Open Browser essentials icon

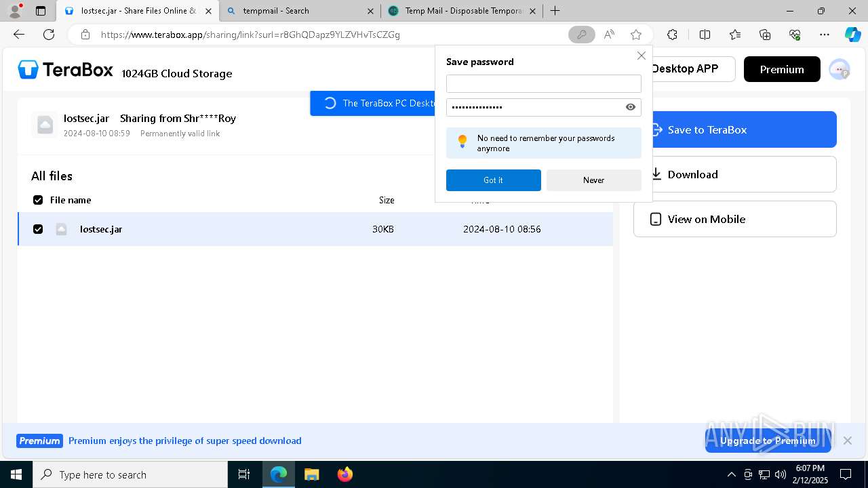pos(795,35)
